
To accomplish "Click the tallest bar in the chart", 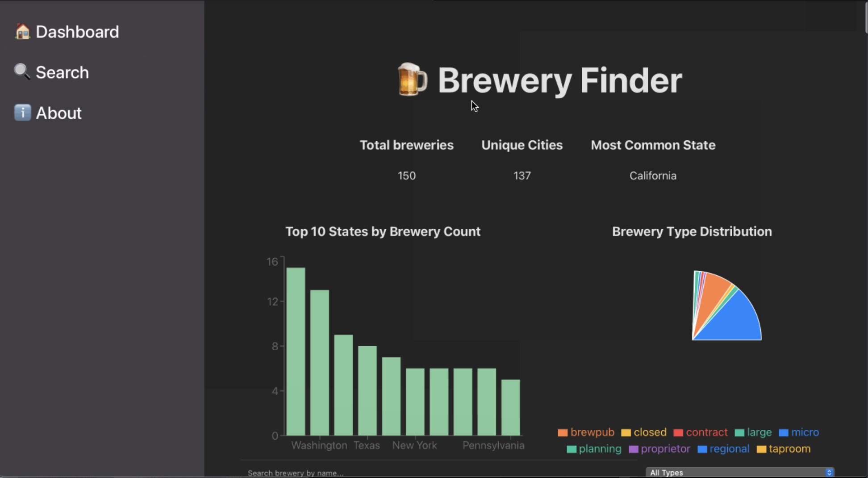I will [x=296, y=352].
